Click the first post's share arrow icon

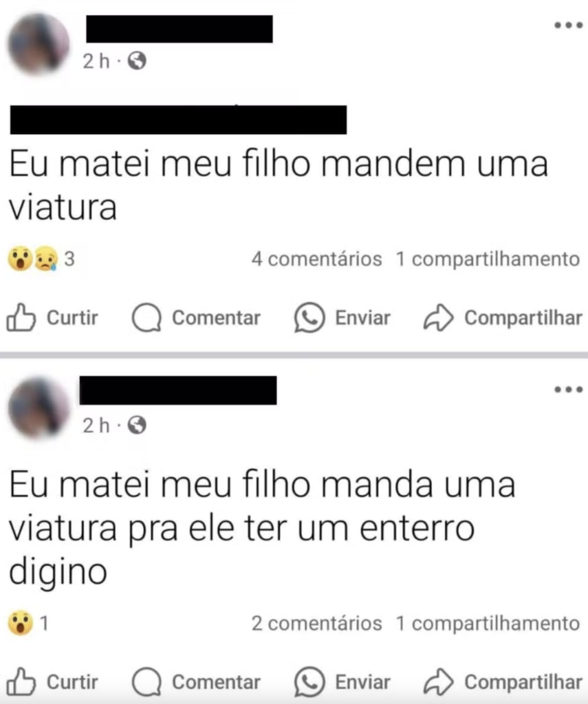(438, 318)
